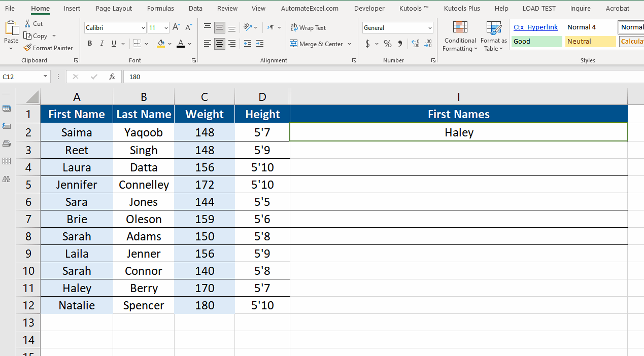The width and height of the screenshot is (644, 356).
Task: Apply the Comma Style number format
Action: pyautogui.click(x=400, y=44)
